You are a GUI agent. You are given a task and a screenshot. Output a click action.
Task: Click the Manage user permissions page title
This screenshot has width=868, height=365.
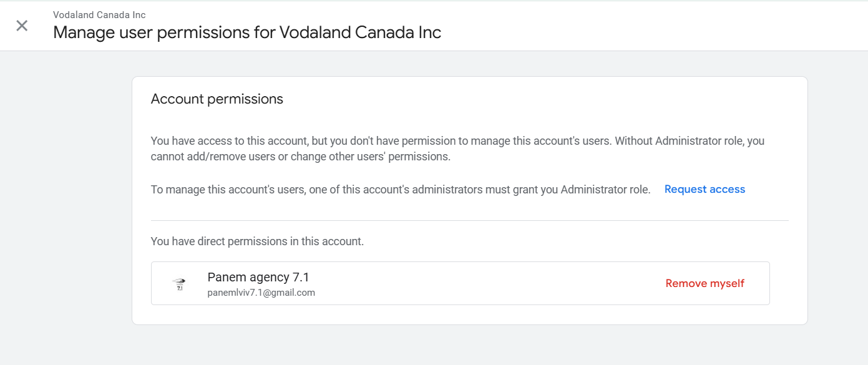click(x=247, y=32)
